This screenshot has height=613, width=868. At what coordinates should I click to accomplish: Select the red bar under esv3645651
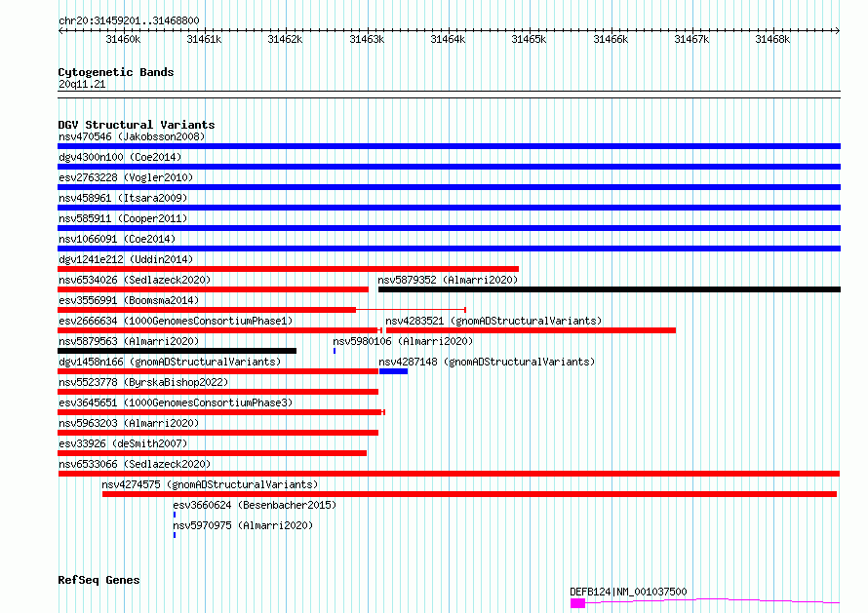pyautogui.click(x=219, y=412)
